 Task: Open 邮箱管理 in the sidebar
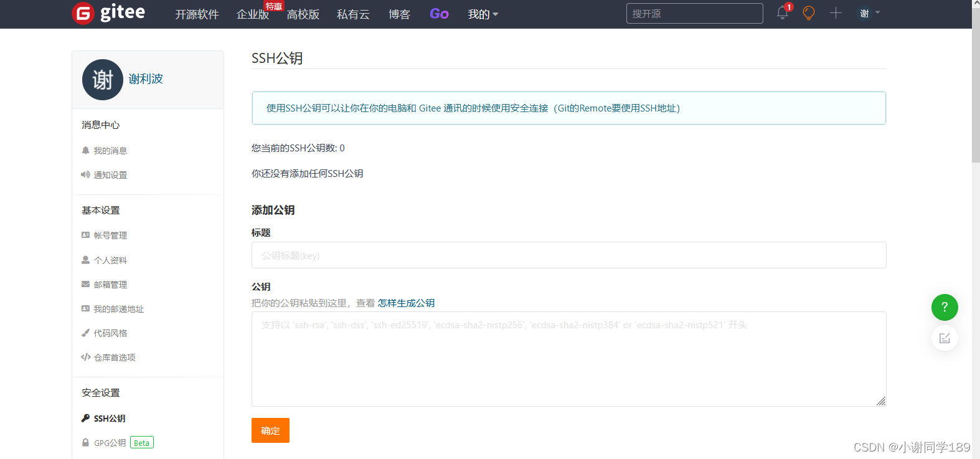(x=110, y=285)
